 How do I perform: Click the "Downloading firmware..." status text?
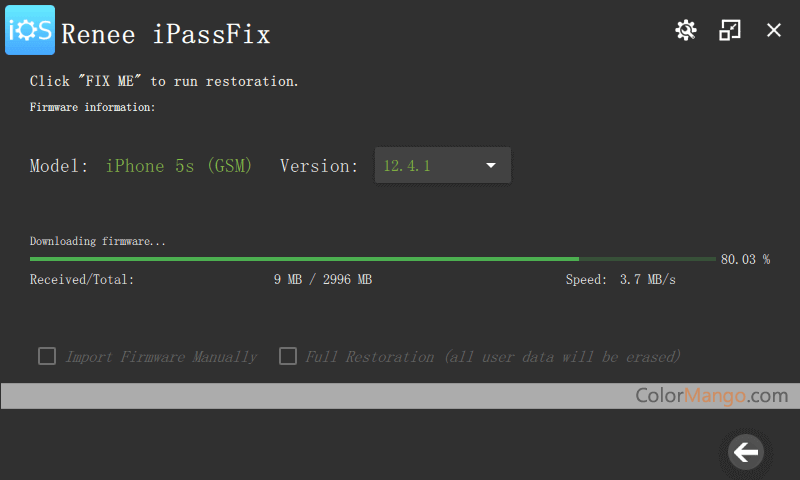98,241
